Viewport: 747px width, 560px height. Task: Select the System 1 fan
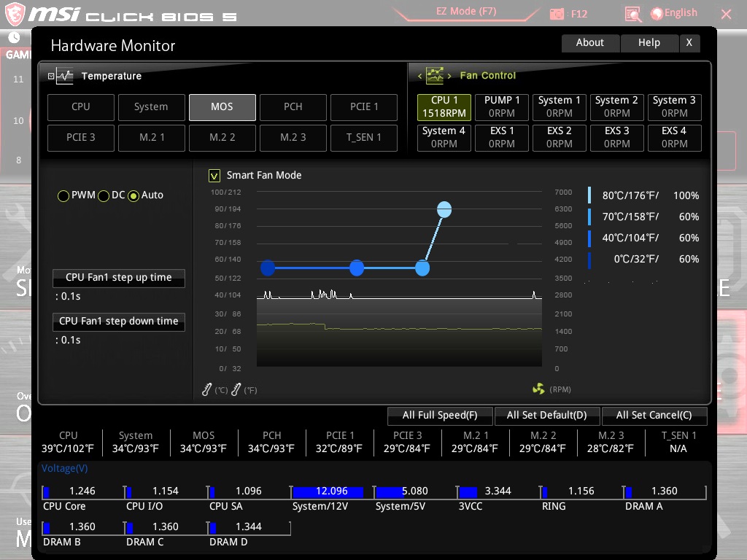[x=560, y=106]
